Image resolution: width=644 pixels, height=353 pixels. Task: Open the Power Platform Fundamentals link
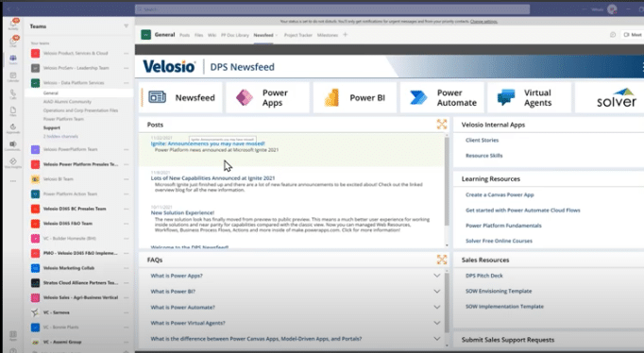[503, 226]
